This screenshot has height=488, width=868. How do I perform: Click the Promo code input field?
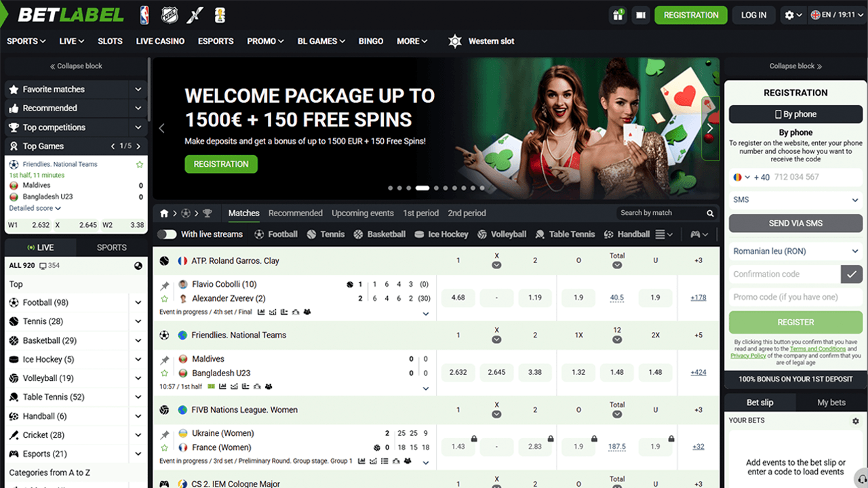coord(796,297)
